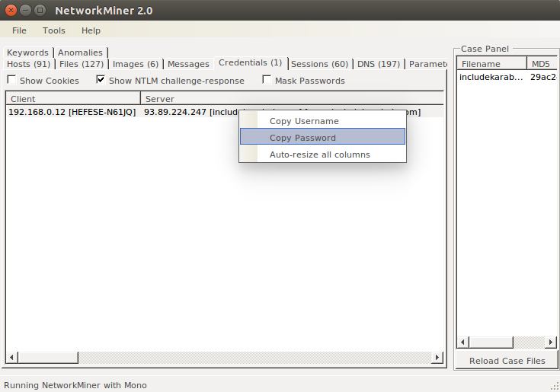This screenshot has height=392, width=560.
Task: Sort by the Client column header
Action: tap(73, 98)
